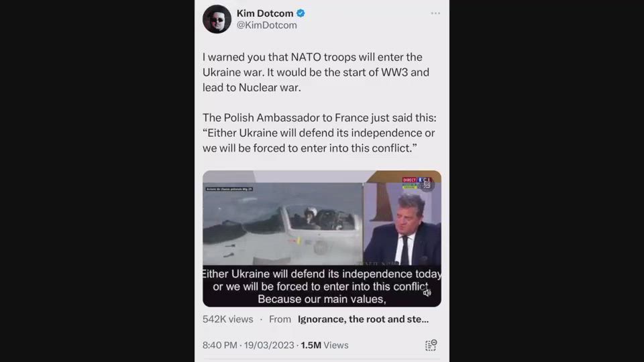Open the @KimDotcom handle link

[266, 25]
